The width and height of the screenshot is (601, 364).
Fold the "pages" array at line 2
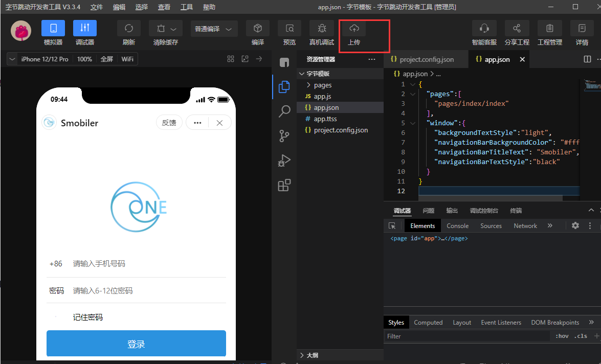[413, 94]
